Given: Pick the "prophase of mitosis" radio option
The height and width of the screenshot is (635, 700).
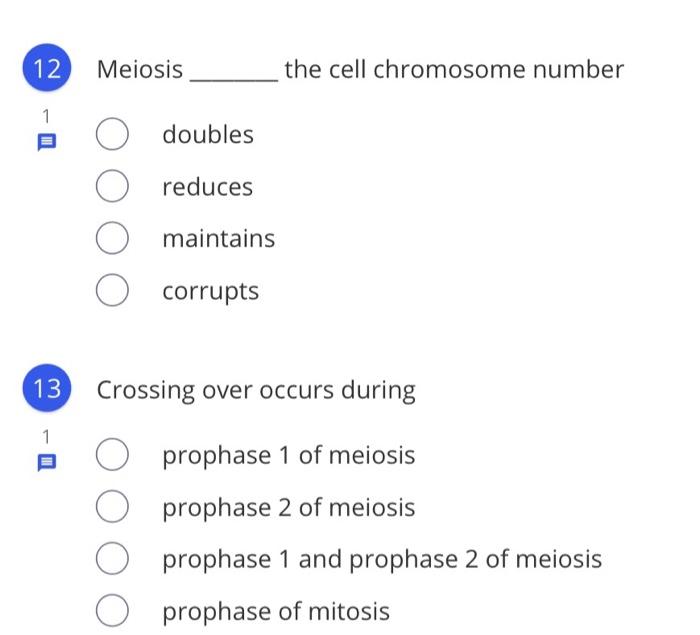Looking at the screenshot, I should click(x=112, y=610).
